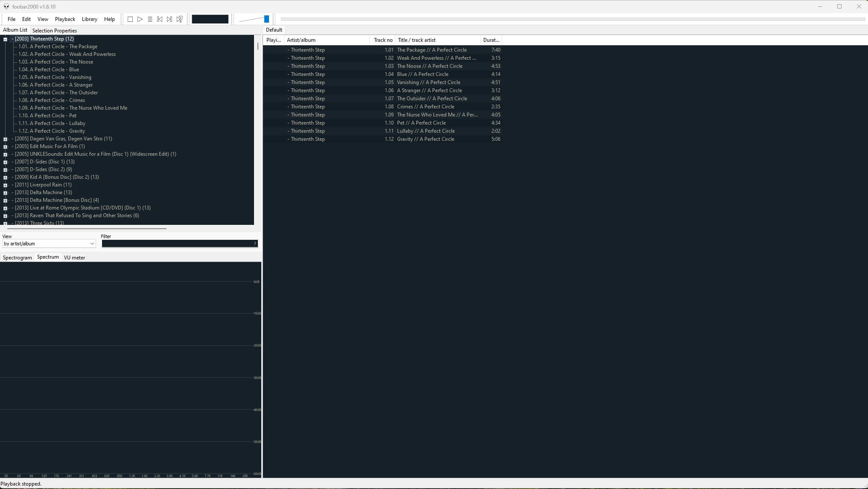Collapse the Thirteenth Step album node
This screenshot has width=868, height=489.
(6, 39)
